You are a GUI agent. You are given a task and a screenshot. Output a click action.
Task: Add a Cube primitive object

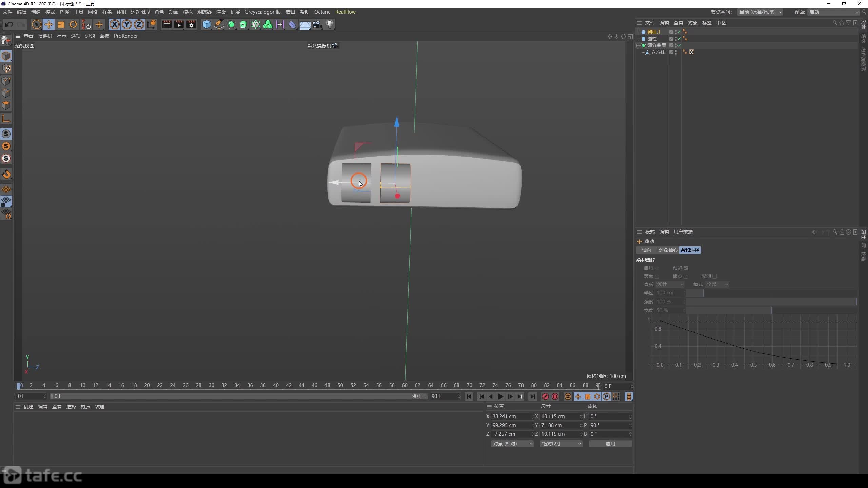(206, 24)
